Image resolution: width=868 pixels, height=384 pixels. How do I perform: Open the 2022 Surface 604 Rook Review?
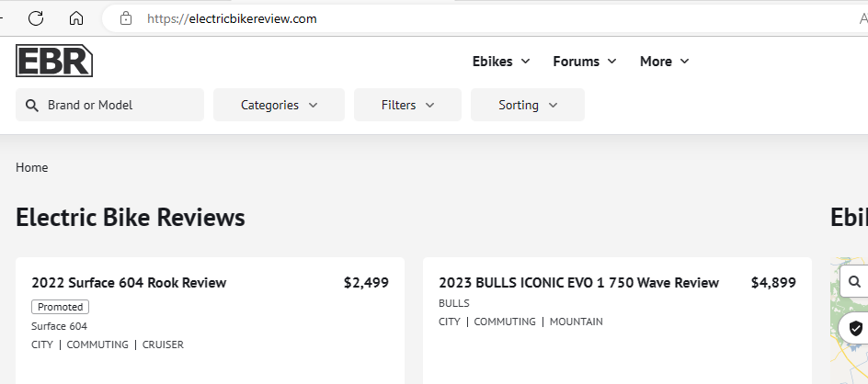click(129, 283)
